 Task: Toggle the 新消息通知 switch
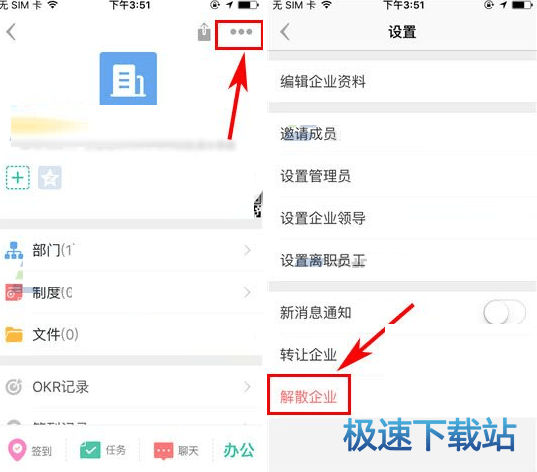tap(504, 312)
